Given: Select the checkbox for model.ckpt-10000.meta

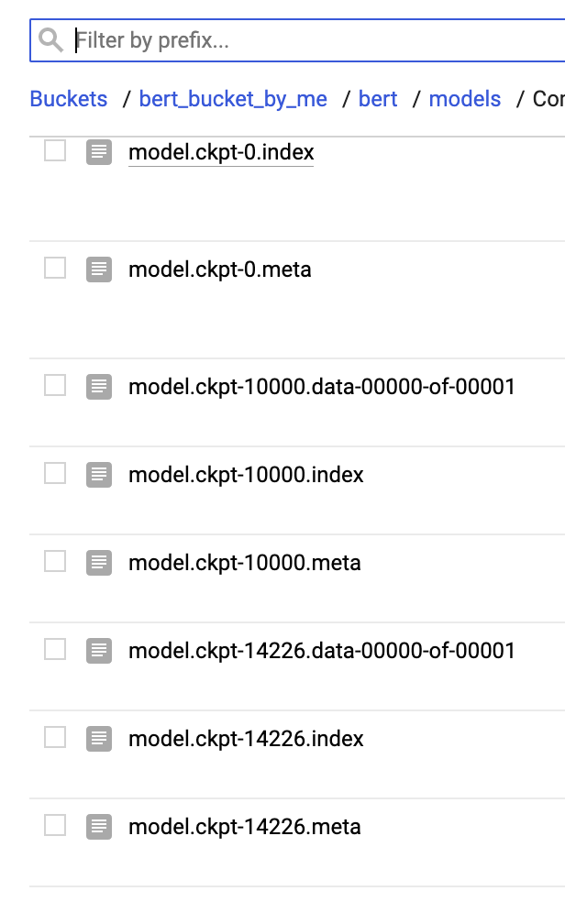Looking at the screenshot, I should 55,561.
